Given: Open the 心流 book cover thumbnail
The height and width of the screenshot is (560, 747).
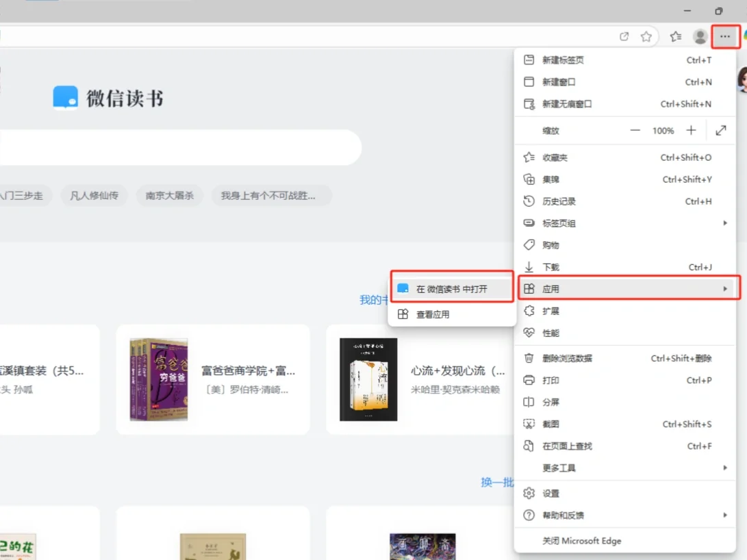Looking at the screenshot, I should (x=368, y=379).
